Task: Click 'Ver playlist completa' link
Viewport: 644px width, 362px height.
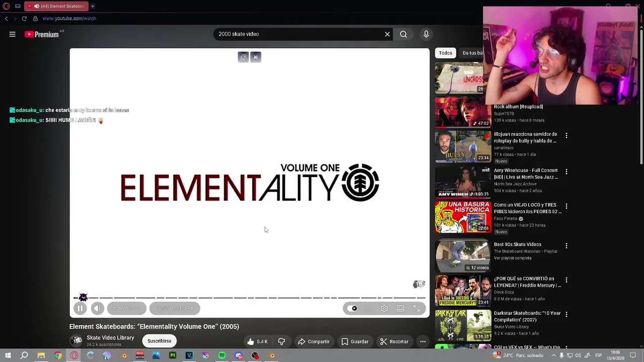Action: 513,258
